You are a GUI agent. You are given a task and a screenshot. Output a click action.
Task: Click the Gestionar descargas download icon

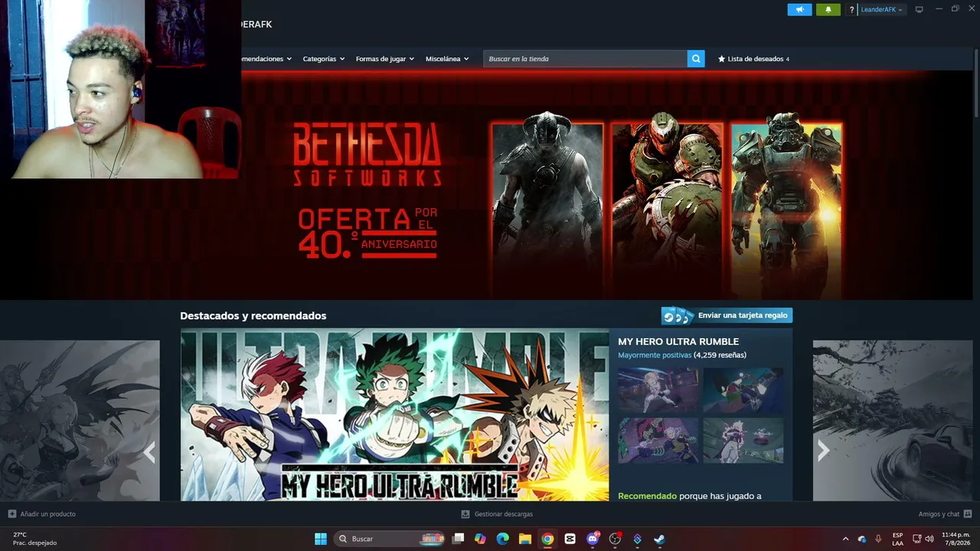click(x=465, y=514)
